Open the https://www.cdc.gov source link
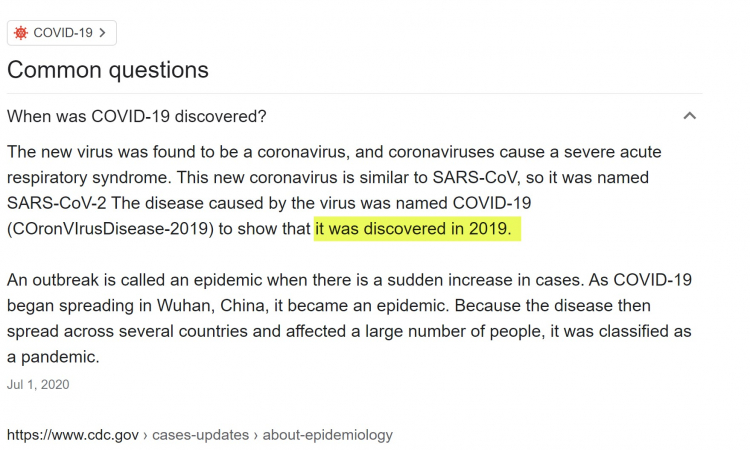 click(73, 435)
